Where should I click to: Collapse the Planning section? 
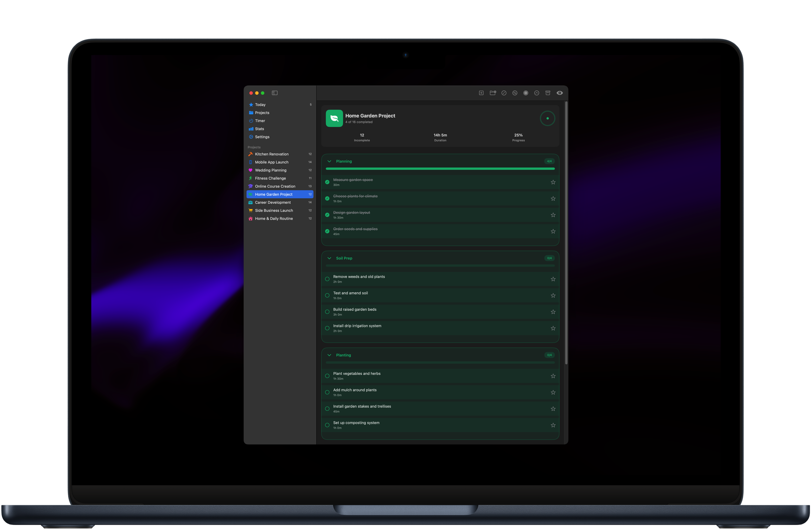pos(329,161)
